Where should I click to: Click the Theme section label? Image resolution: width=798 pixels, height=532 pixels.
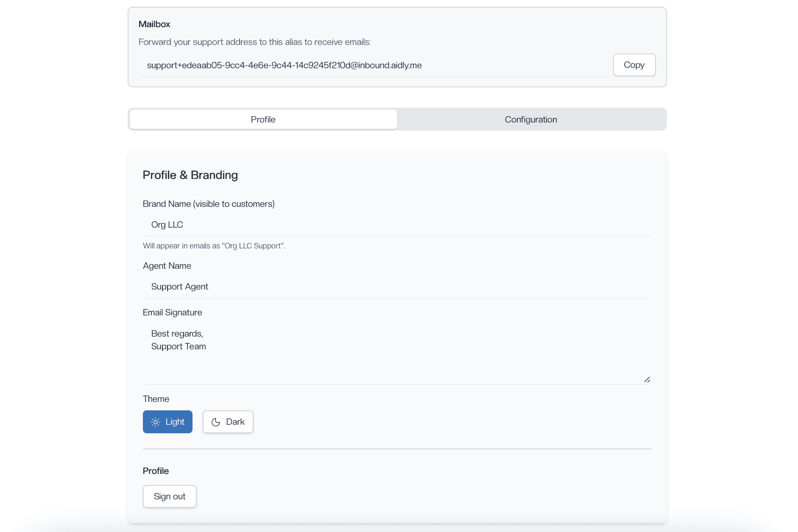pos(156,398)
